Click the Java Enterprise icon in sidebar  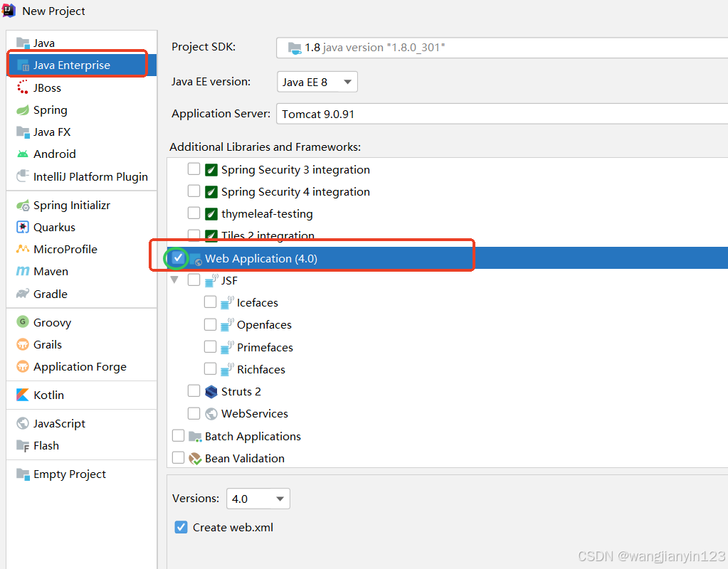(23, 65)
